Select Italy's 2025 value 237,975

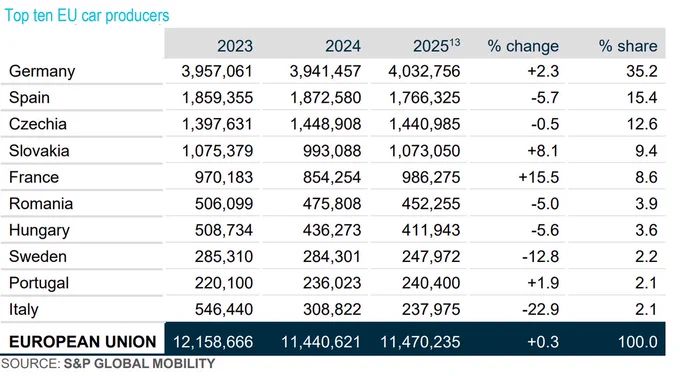(x=431, y=310)
